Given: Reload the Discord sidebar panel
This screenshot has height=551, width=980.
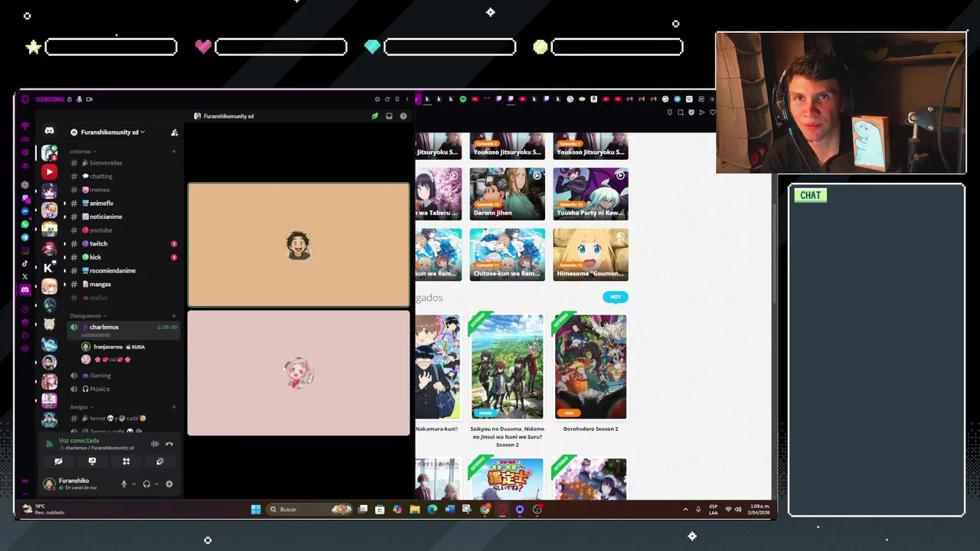Looking at the screenshot, I should coord(387,99).
